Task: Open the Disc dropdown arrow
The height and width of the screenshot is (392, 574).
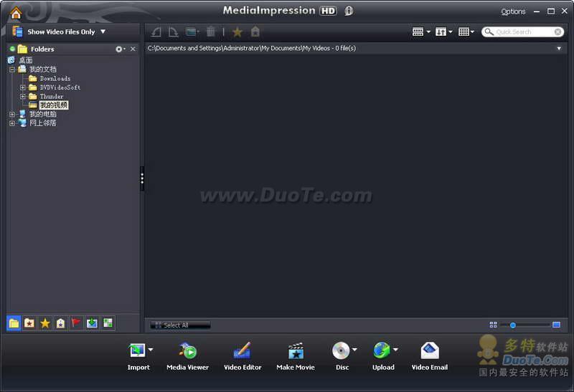Action: pyautogui.click(x=354, y=350)
